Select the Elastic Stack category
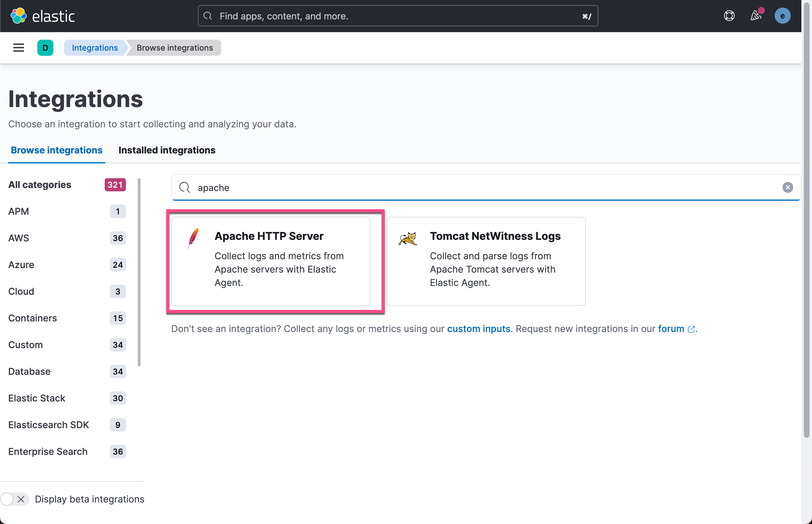Screen dimensions: 812x524 36,398
